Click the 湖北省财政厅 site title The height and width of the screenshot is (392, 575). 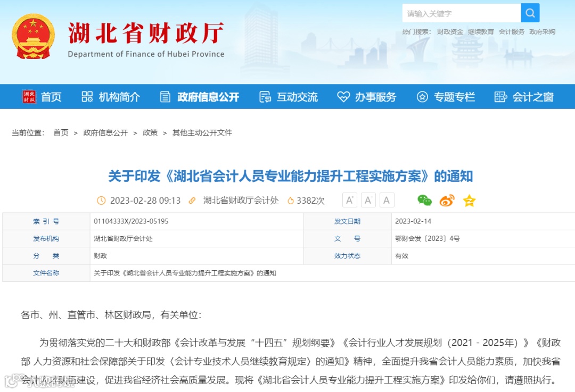[146, 33]
